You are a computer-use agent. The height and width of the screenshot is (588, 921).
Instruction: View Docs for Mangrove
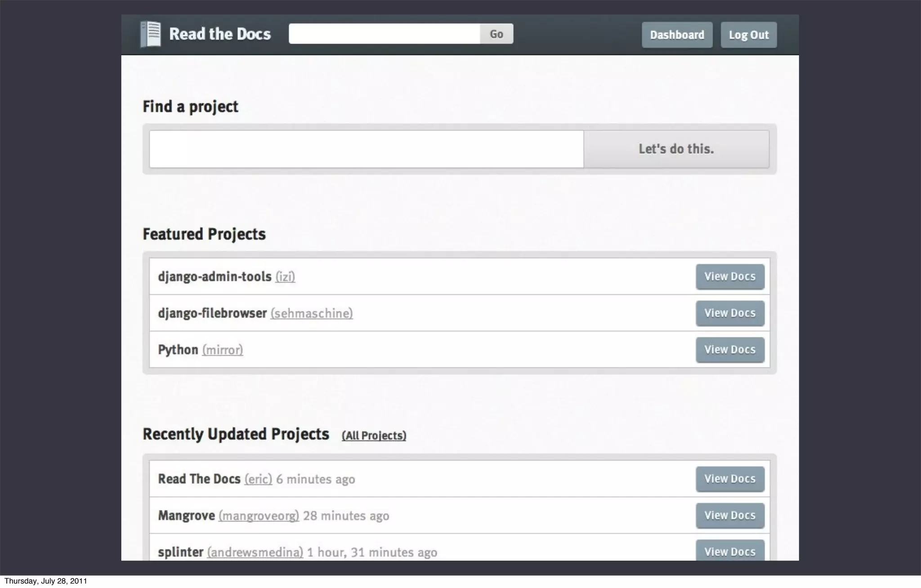730,516
